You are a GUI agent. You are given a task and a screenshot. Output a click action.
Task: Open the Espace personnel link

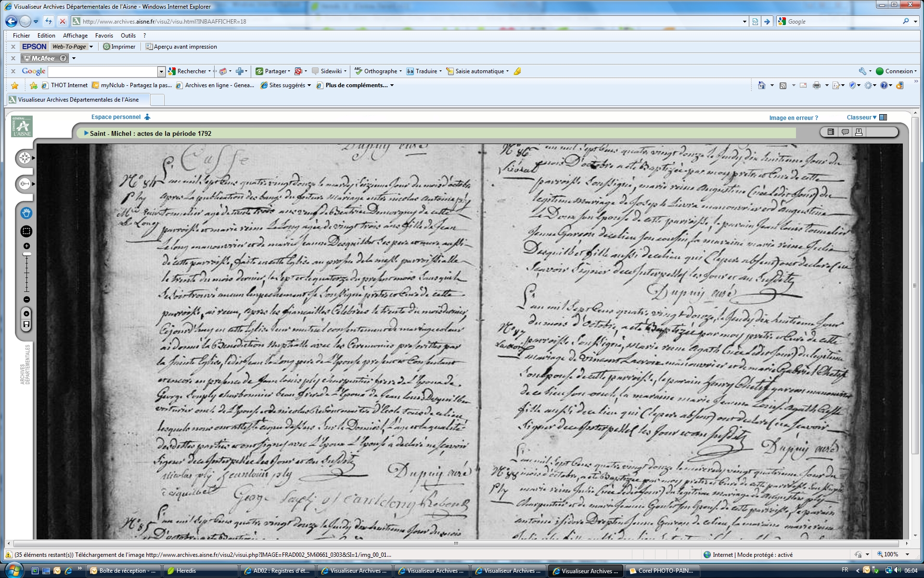pos(116,117)
